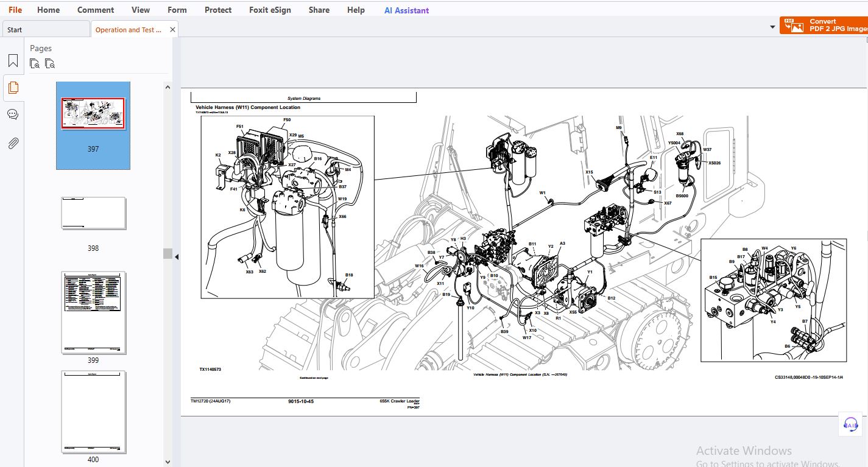Select page 399 thumbnail
Screen dimensions: 868x467
94,312
